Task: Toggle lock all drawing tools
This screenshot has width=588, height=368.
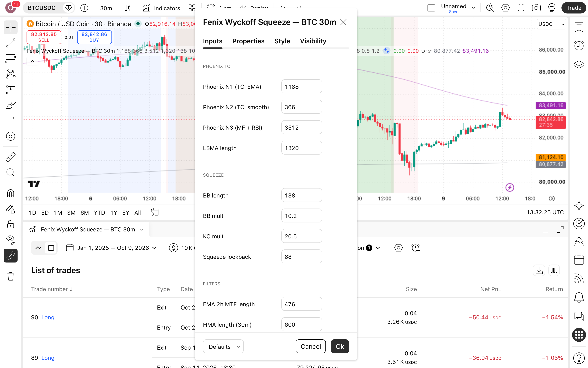Action: pyautogui.click(x=11, y=224)
